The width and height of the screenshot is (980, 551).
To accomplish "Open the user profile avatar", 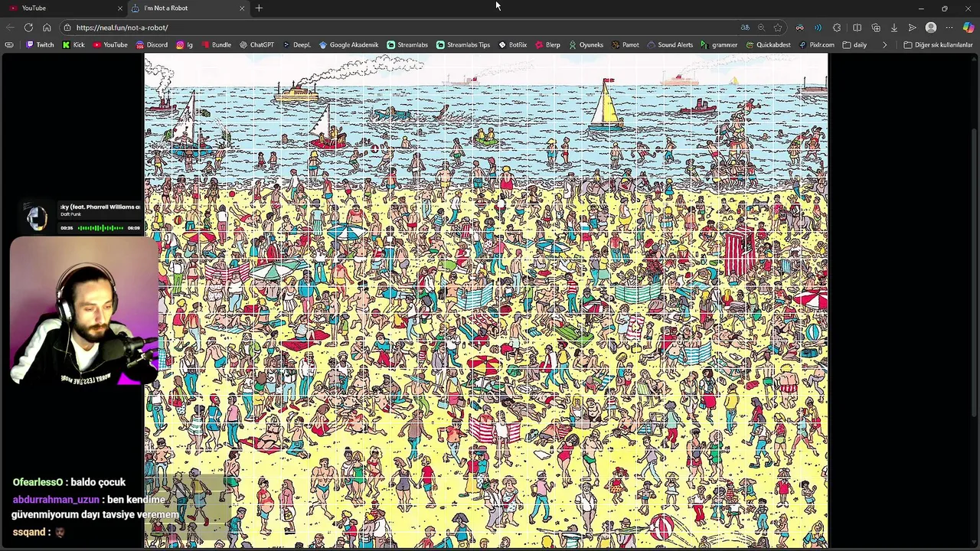I will [931, 28].
